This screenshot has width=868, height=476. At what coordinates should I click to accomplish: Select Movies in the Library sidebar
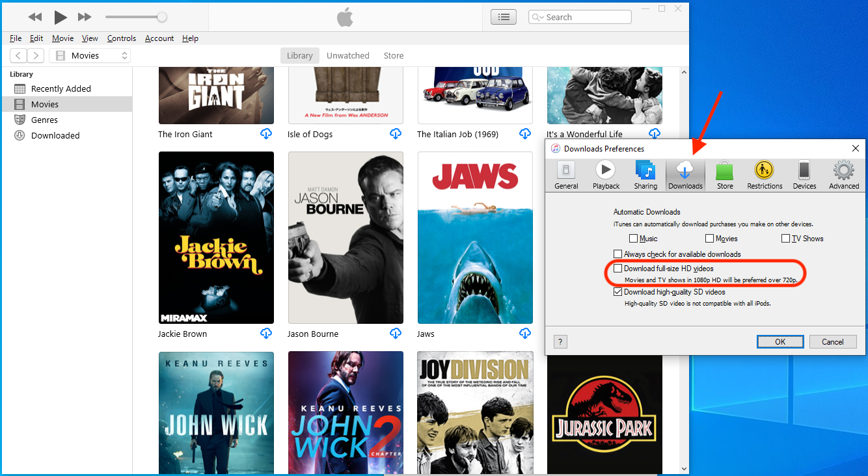coord(67,104)
